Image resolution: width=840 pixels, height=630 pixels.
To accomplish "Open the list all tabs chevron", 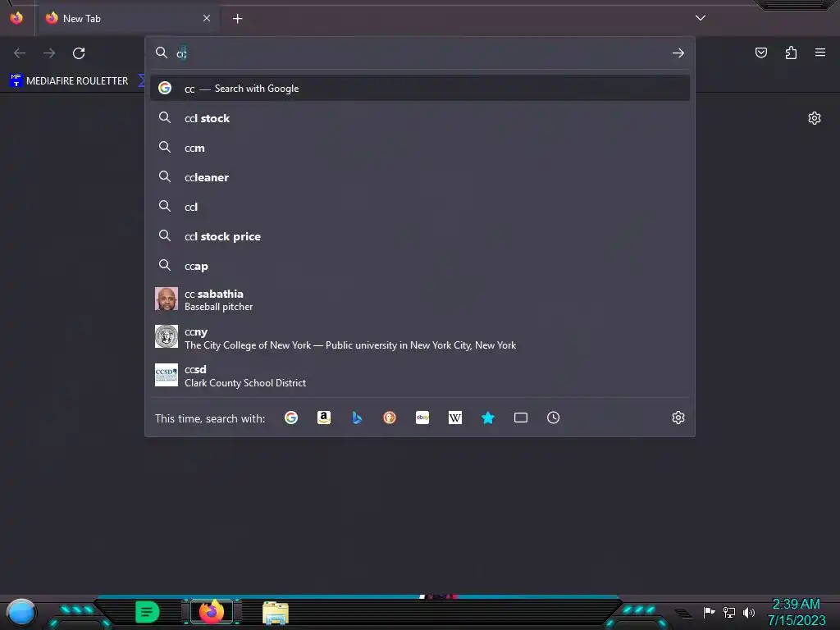I will click(x=701, y=18).
